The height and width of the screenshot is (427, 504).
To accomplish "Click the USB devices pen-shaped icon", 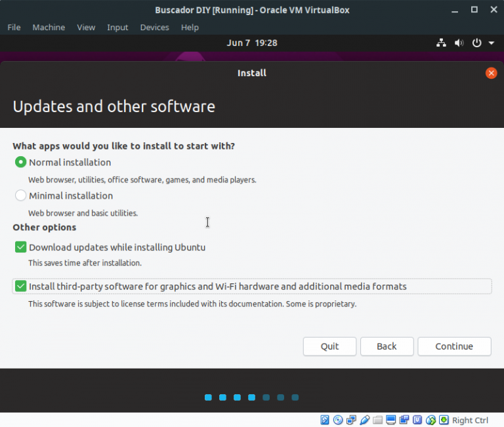I will pos(364,420).
